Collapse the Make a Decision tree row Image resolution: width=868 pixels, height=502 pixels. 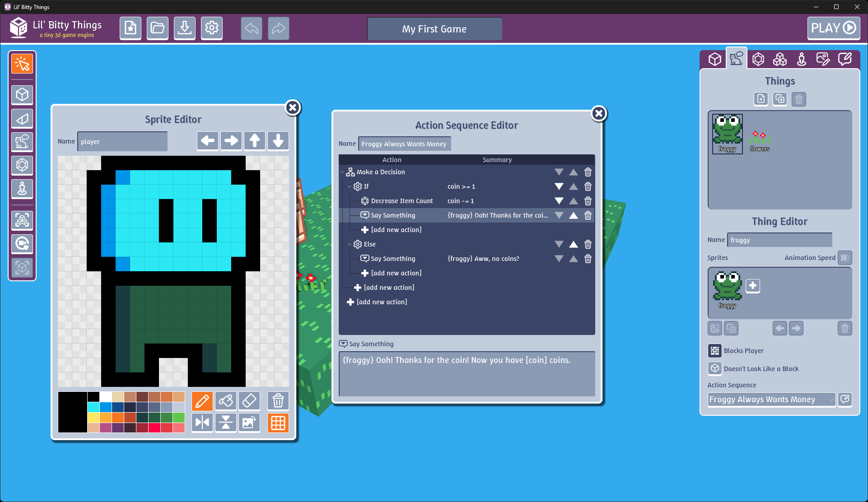click(x=342, y=172)
